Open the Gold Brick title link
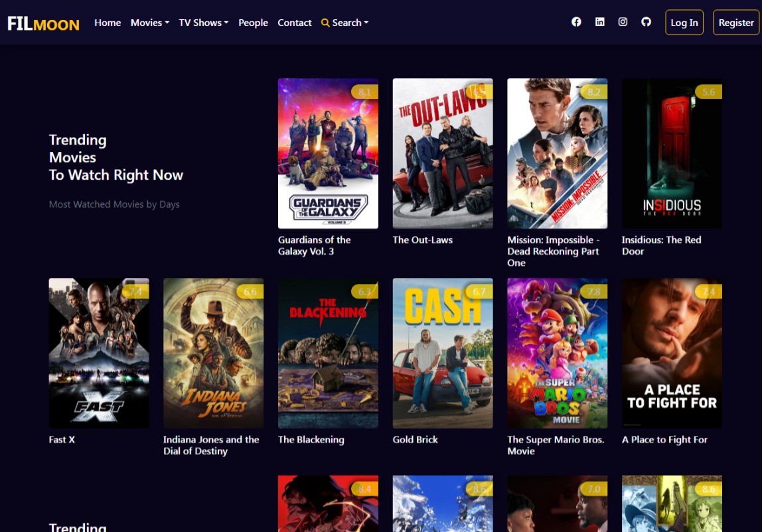Viewport: 762px width, 532px height. [x=415, y=440]
